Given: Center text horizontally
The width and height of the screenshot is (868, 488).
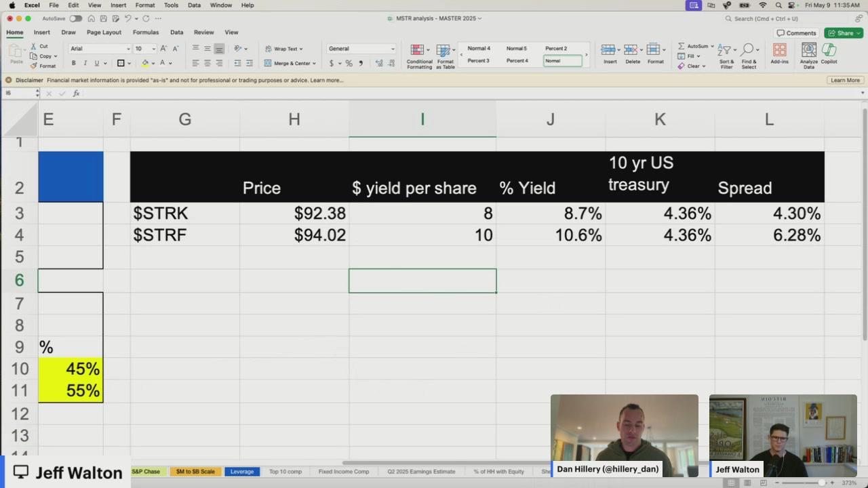Looking at the screenshot, I should [208, 63].
